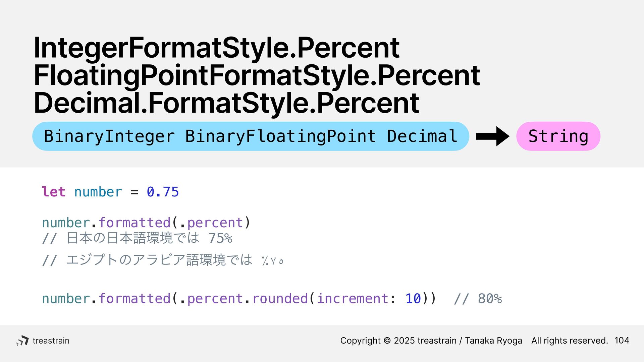The width and height of the screenshot is (644, 362).
Task: Click the "Decimal" text in blue pill
Action: pyautogui.click(x=422, y=136)
